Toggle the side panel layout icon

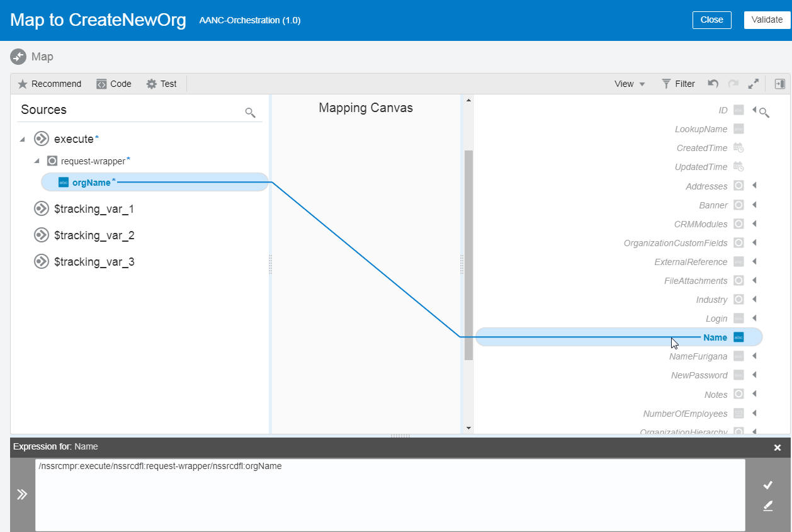[781, 83]
